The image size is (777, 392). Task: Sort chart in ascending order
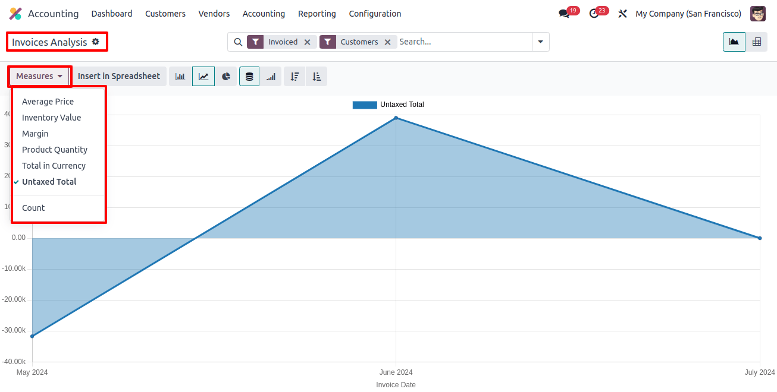coord(317,76)
